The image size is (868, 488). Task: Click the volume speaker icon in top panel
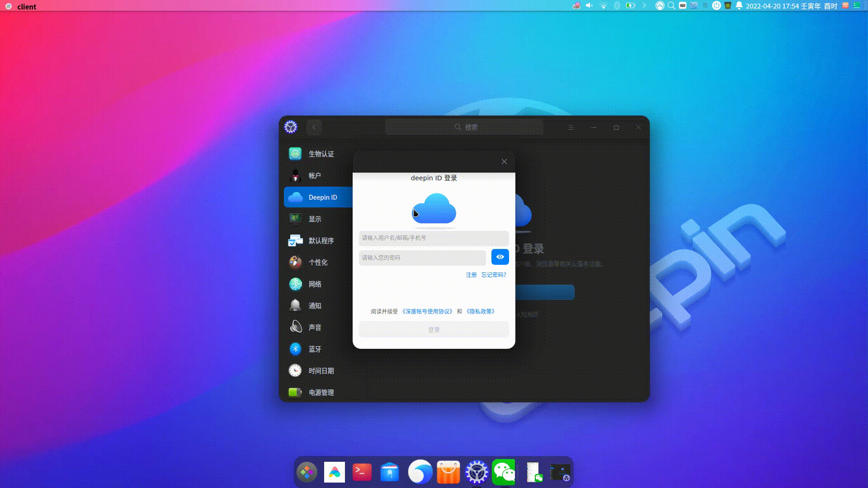pyautogui.click(x=589, y=6)
